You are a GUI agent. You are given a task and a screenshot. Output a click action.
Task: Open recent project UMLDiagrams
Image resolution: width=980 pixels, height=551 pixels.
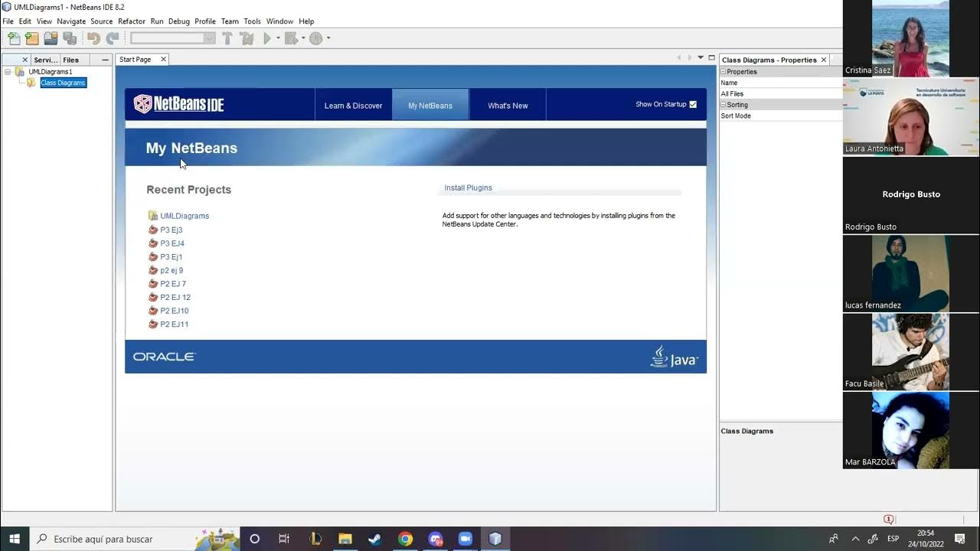(x=185, y=216)
